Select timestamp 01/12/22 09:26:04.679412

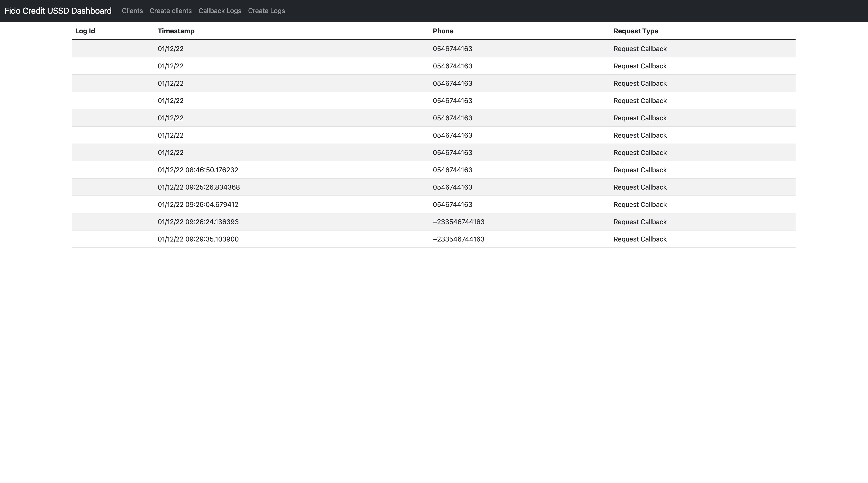(x=198, y=204)
